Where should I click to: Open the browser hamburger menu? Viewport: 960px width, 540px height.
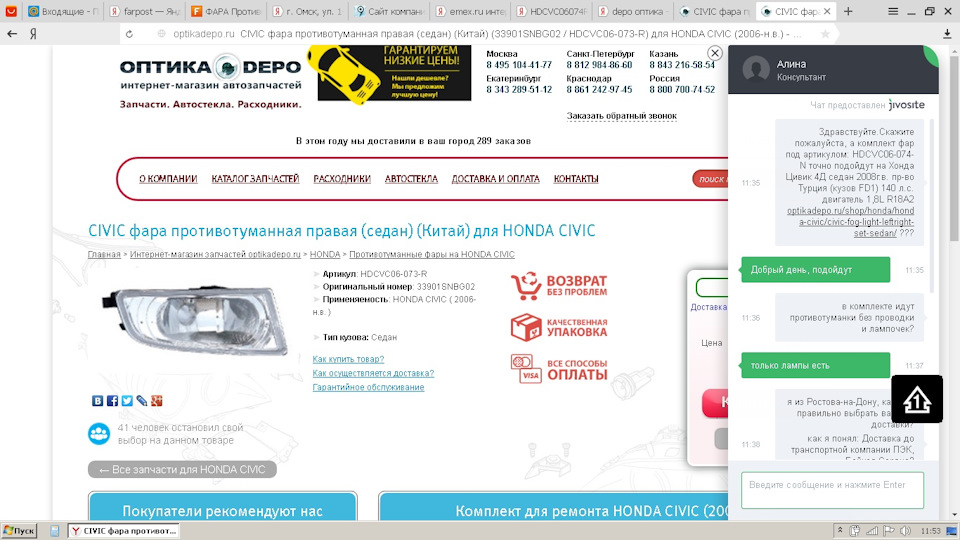[893, 11]
